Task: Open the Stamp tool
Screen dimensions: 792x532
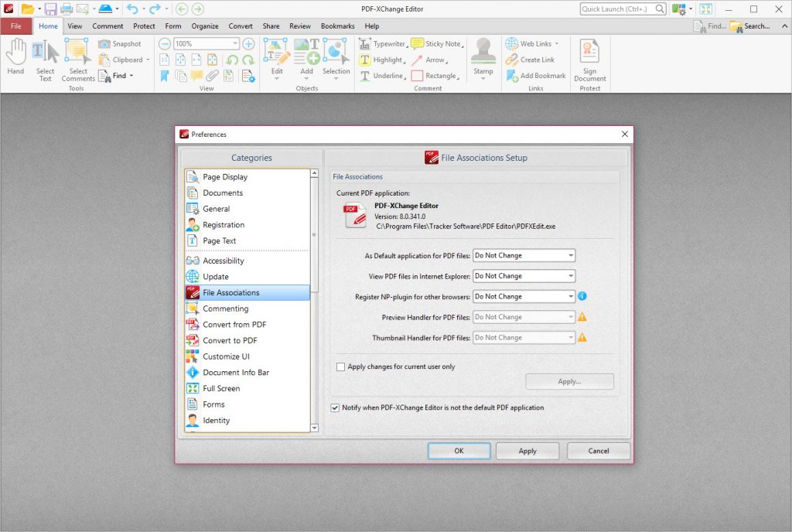Action: pos(483,59)
